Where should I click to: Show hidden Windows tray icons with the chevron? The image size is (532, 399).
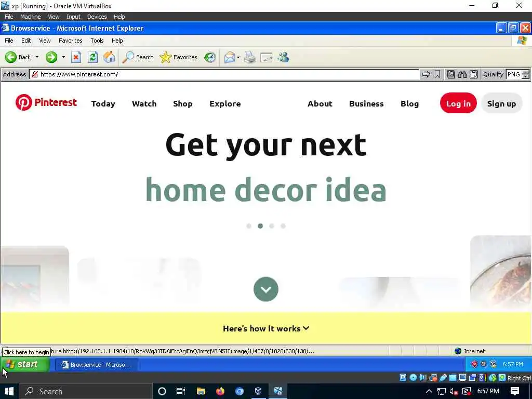click(x=429, y=391)
